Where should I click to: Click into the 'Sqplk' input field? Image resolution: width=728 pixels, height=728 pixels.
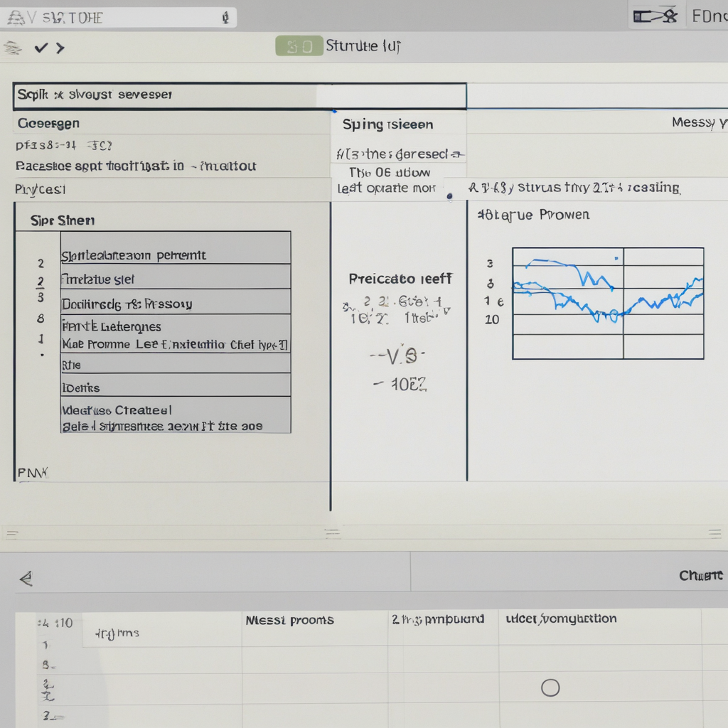(x=240, y=96)
